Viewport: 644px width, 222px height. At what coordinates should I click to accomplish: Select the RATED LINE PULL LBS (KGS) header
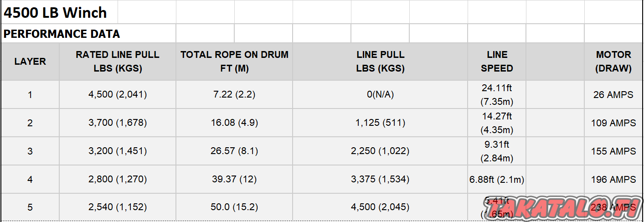[118, 62]
